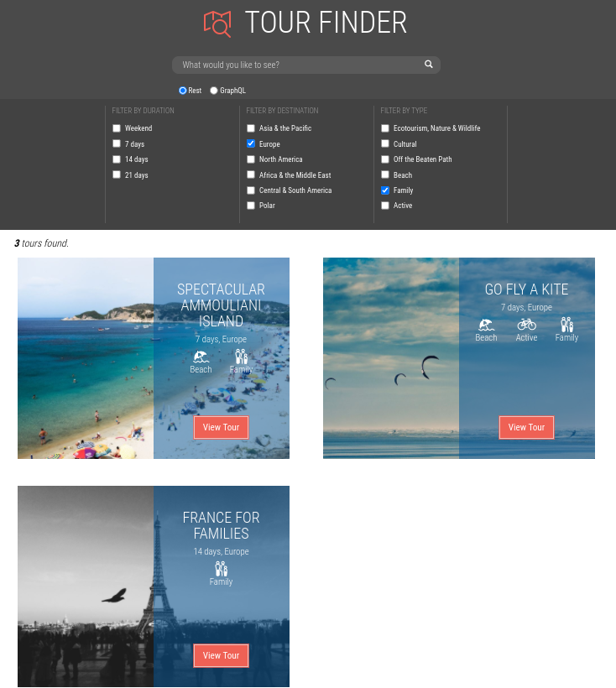Check the Active type filter
The height and width of the screenshot is (688, 616).
point(384,206)
